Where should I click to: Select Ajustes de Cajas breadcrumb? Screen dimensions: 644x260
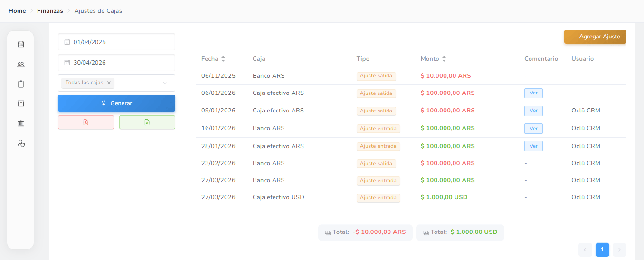tap(98, 10)
